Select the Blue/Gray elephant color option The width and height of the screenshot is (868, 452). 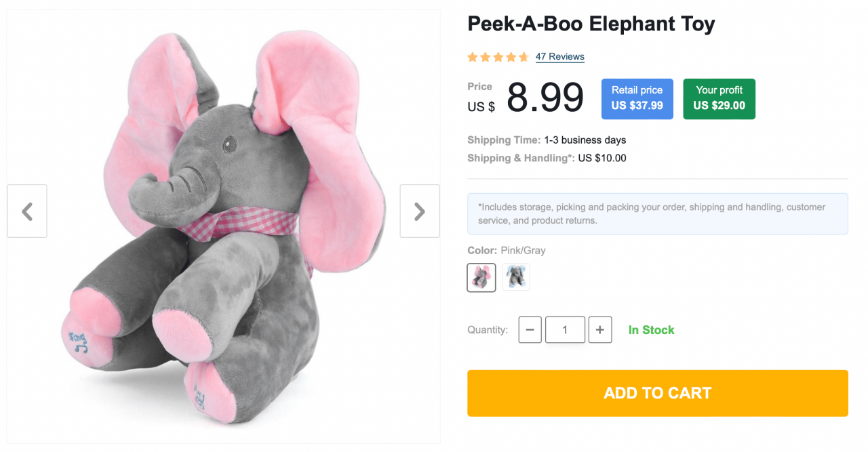[516, 277]
